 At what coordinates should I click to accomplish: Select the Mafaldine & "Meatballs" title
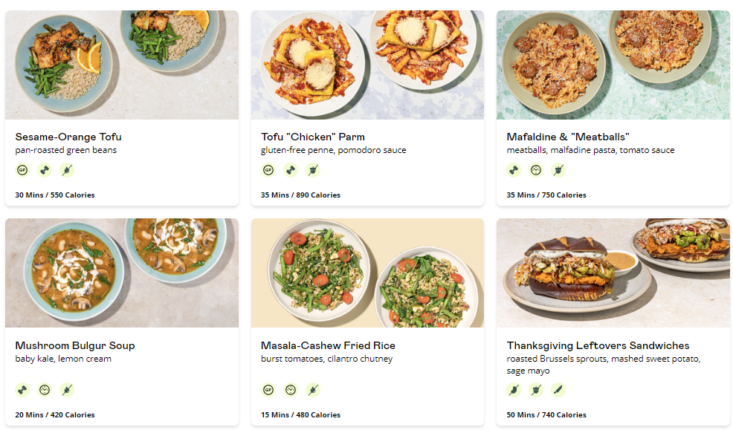point(568,137)
